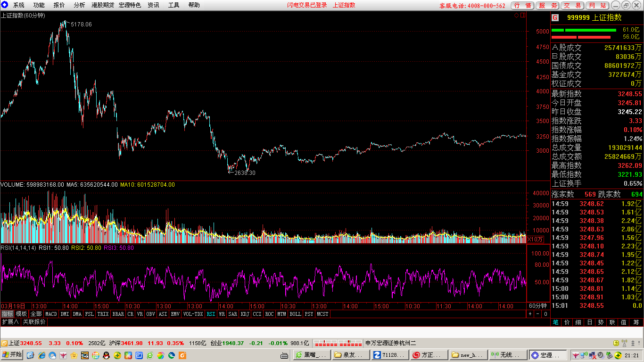Click the 999999 上证指数 title
The width and height of the screenshot is (644, 362).
pyautogui.click(x=594, y=17)
